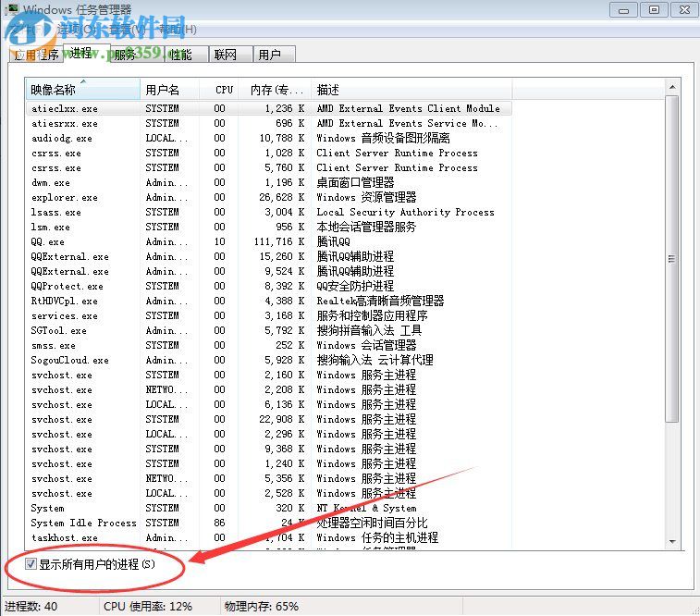This screenshot has height=616, width=700.
Task: Pick the lsm.exe process row
Action: tap(269, 227)
